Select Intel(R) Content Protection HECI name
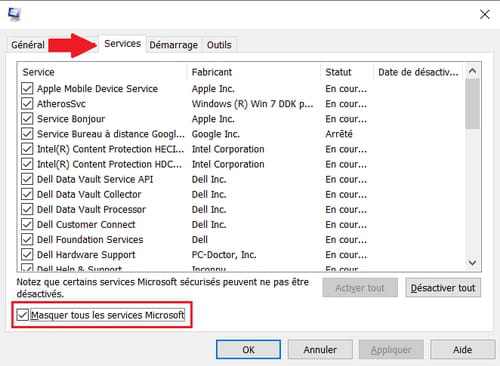Image resolution: width=500 pixels, height=366 pixels. [x=110, y=149]
